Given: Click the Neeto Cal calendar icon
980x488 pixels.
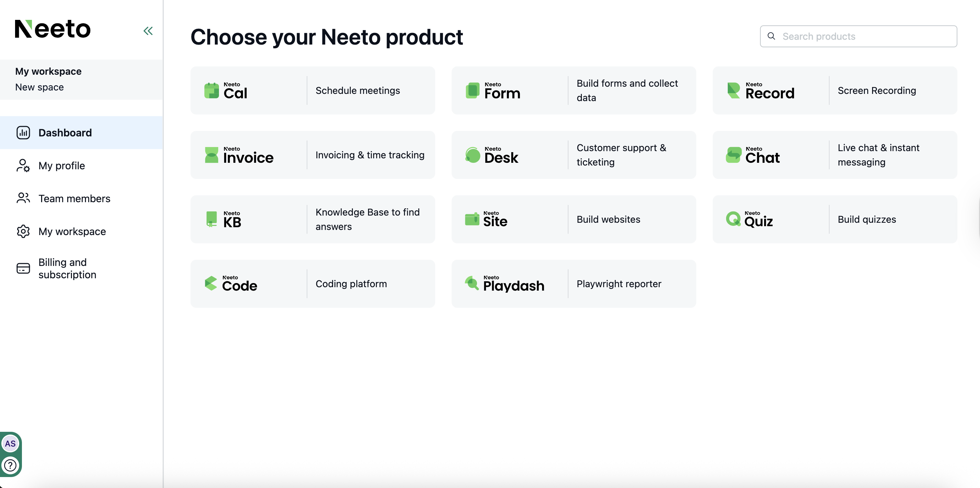Looking at the screenshot, I should [x=211, y=90].
